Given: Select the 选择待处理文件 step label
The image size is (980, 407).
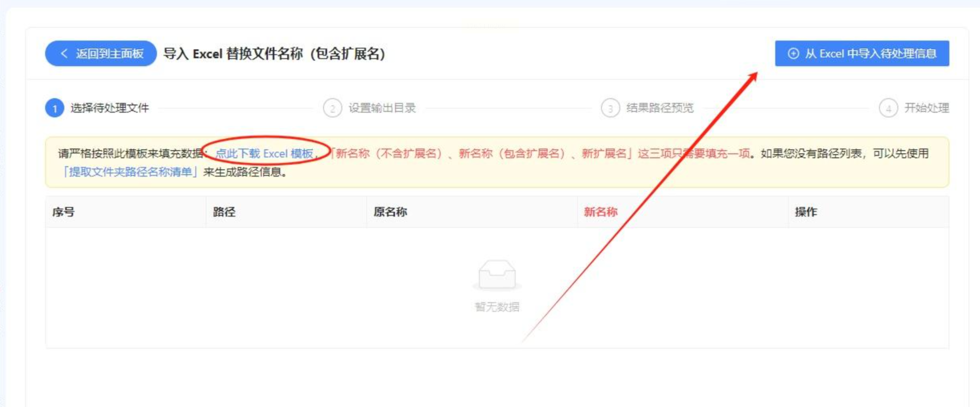Looking at the screenshot, I should click(x=110, y=108).
